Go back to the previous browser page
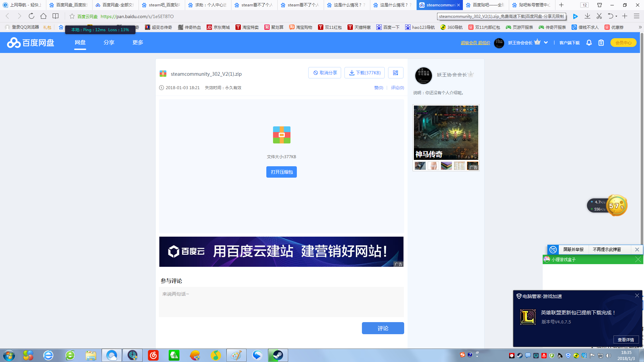Screen dimensions: 644x362 click(7, 16)
